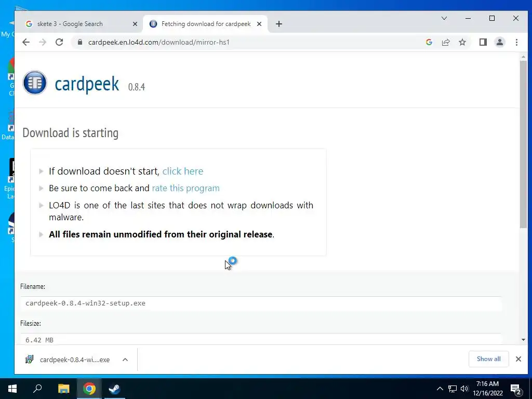Screen dimensions: 532x399
Task: Click Show all downloads button
Action: 488,359
